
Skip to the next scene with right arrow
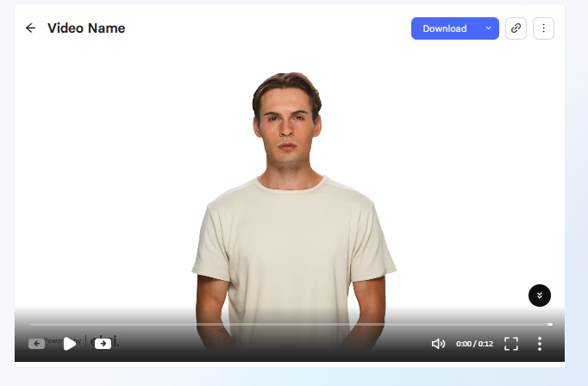tap(103, 344)
